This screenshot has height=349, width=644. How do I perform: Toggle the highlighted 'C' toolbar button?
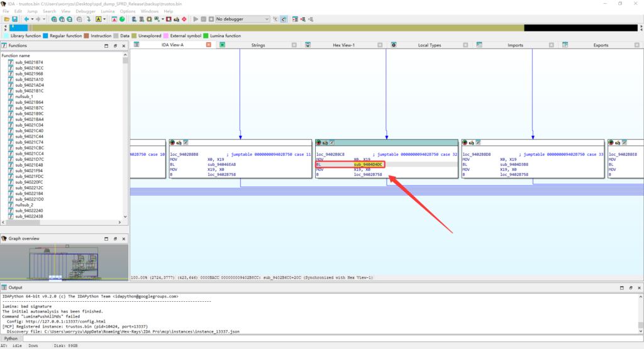[284, 19]
